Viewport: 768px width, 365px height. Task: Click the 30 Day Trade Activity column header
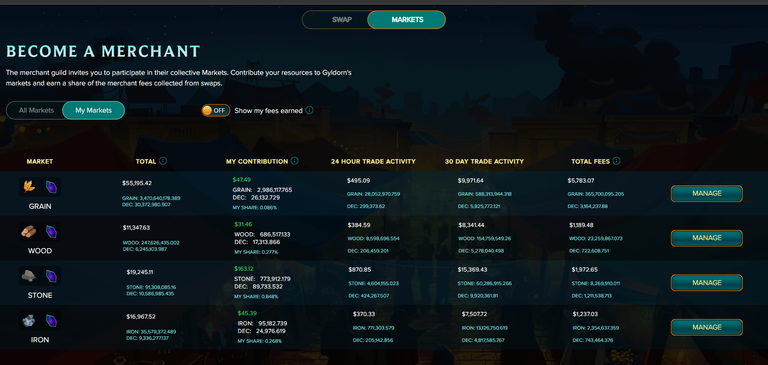484,161
